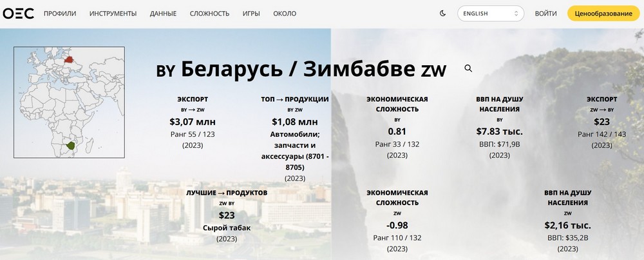Open the Сложность menu
Image resolution: width=644 pixels, height=260 pixels.
209,14
